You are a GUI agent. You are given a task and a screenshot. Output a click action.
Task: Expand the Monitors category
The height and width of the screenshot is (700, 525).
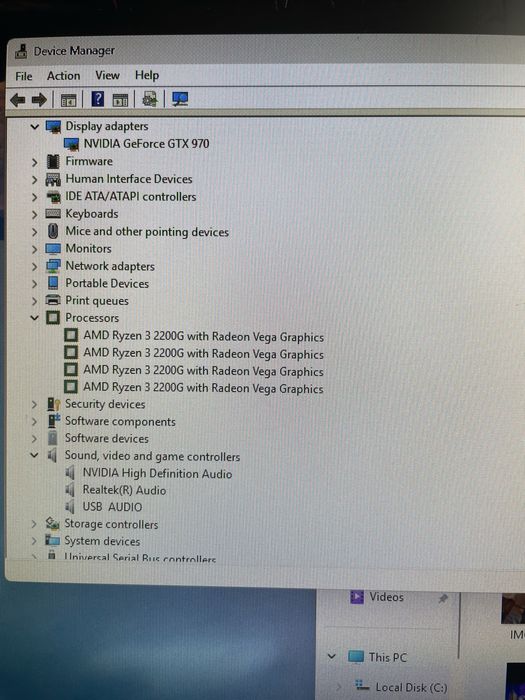(34, 249)
